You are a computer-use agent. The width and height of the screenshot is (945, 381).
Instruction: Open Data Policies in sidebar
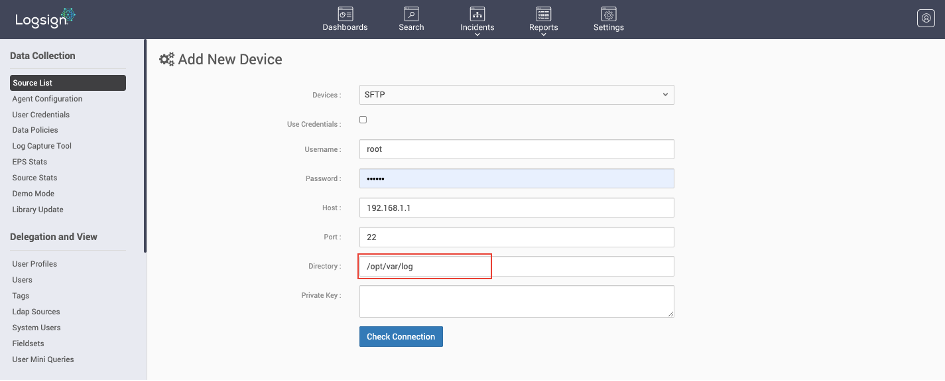pos(35,130)
